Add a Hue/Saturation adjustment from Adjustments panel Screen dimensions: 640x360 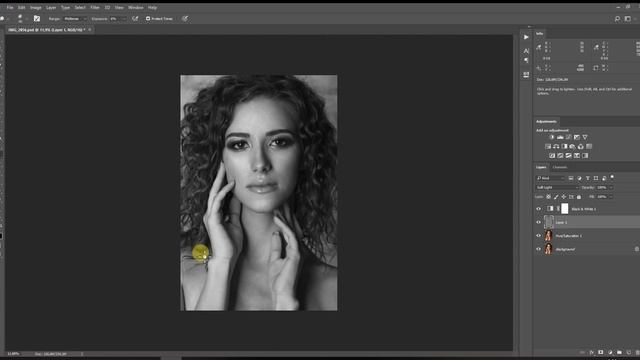tap(548, 146)
